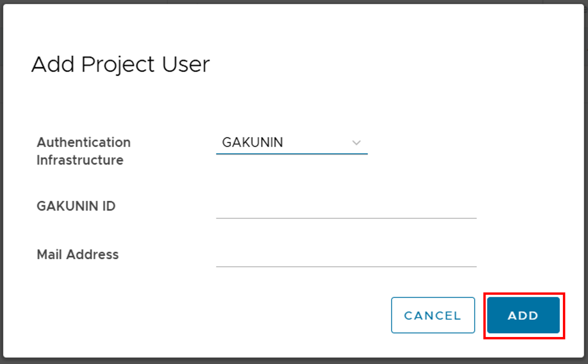Click the Authentication Infrastructure label

pyautogui.click(x=84, y=151)
